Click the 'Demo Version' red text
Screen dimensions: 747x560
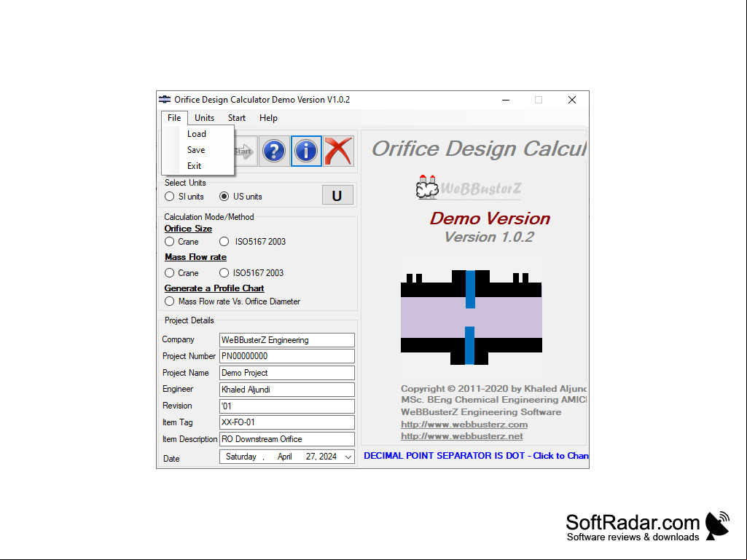(x=490, y=218)
